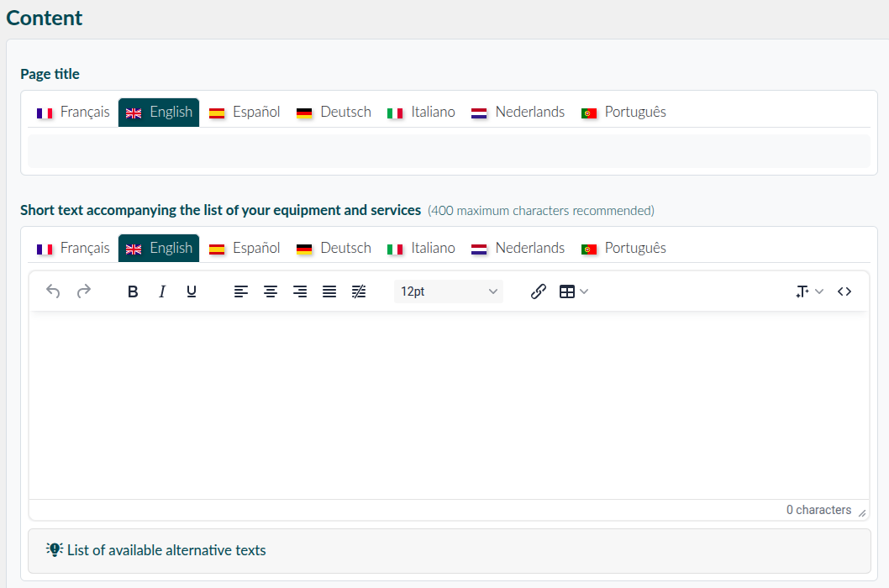
Task: Switch short text to English tab
Action: pos(159,249)
